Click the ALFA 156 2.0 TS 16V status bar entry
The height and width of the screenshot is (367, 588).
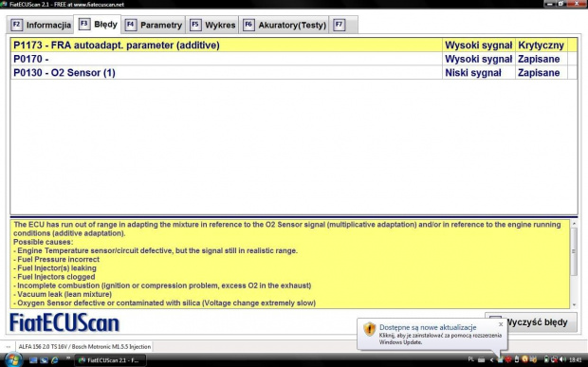click(84, 347)
